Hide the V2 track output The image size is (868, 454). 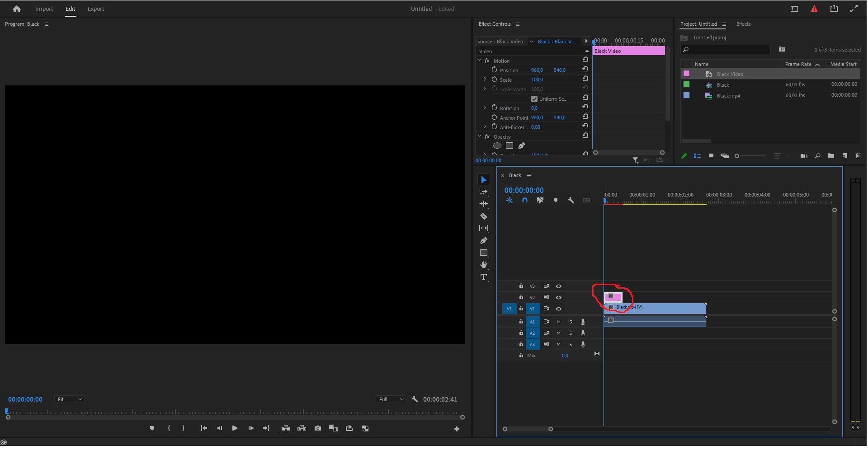click(x=558, y=297)
